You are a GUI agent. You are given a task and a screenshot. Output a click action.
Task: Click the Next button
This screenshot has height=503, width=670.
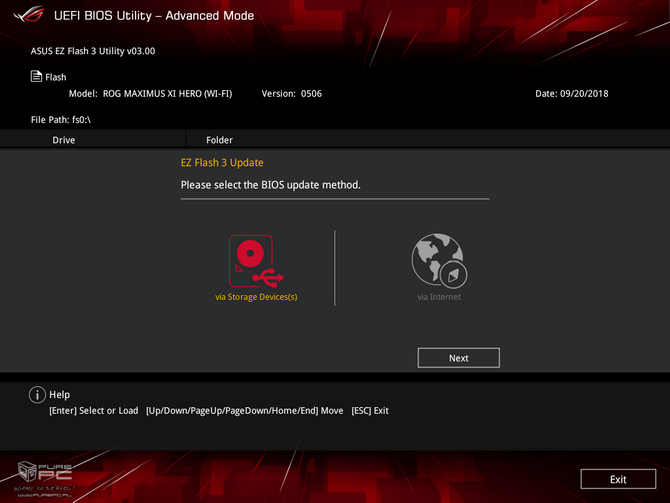(458, 358)
